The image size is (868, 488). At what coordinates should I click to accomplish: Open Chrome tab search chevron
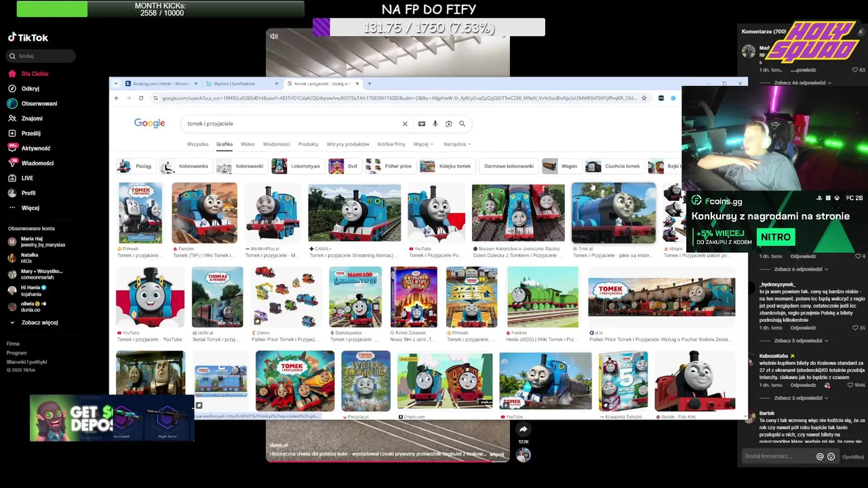click(117, 83)
